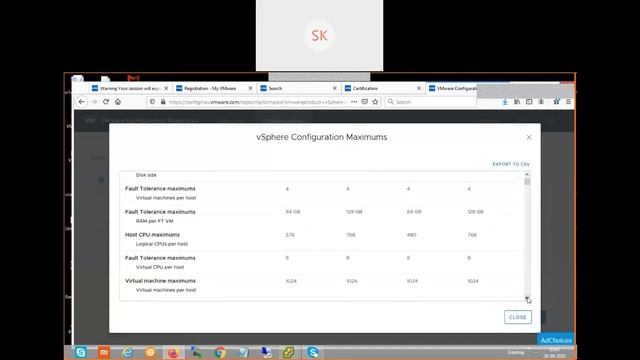Screen dimensions: 640x360
Task: Dismiss vSphere Configuration Maximums with X
Action: 529,138
